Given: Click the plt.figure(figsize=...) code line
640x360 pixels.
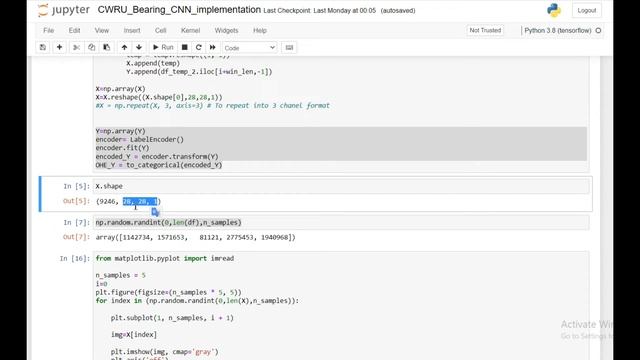Looking at the screenshot, I should (x=169, y=292).
